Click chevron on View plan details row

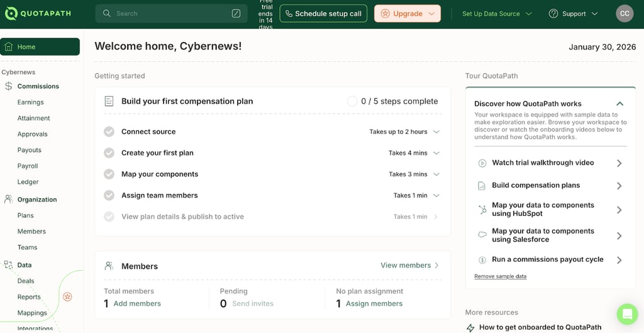tap(436, 217)
